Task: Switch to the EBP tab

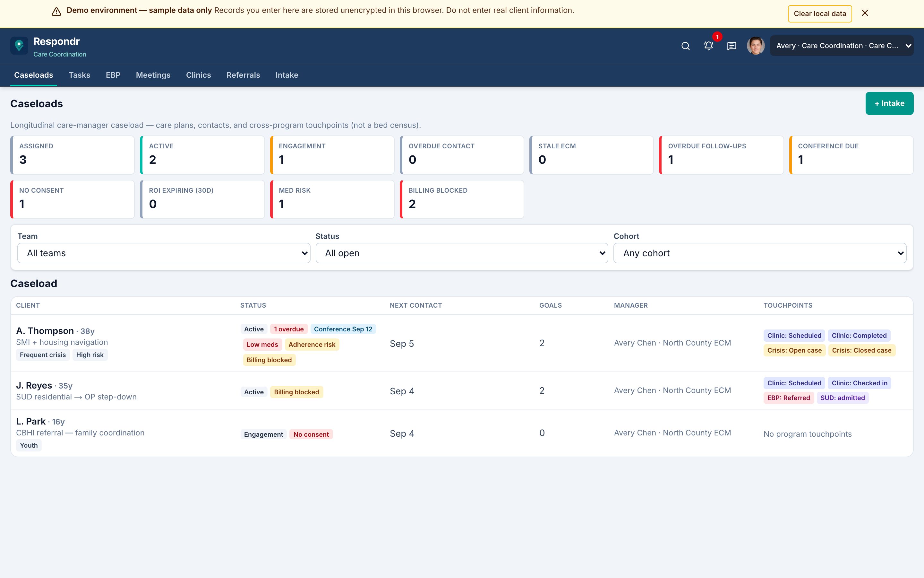Action: click(x=113, y=75)
